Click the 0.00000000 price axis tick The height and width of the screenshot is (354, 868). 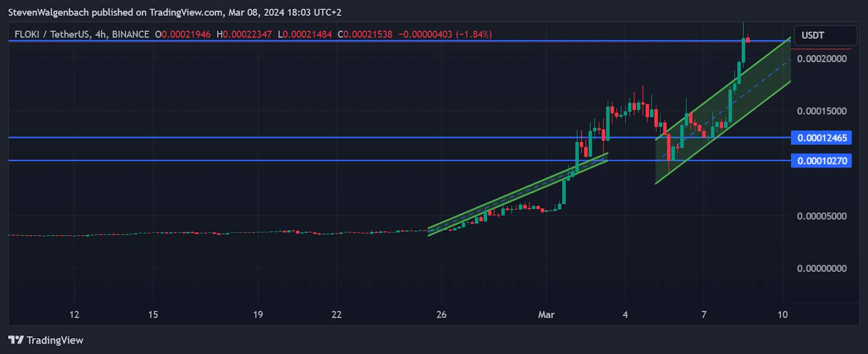pos(821,268)
